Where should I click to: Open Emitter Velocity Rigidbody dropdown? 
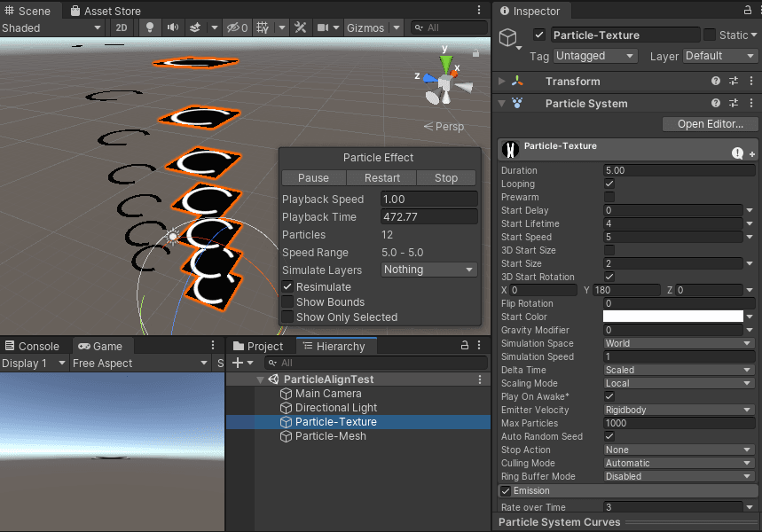coord(679,410)
